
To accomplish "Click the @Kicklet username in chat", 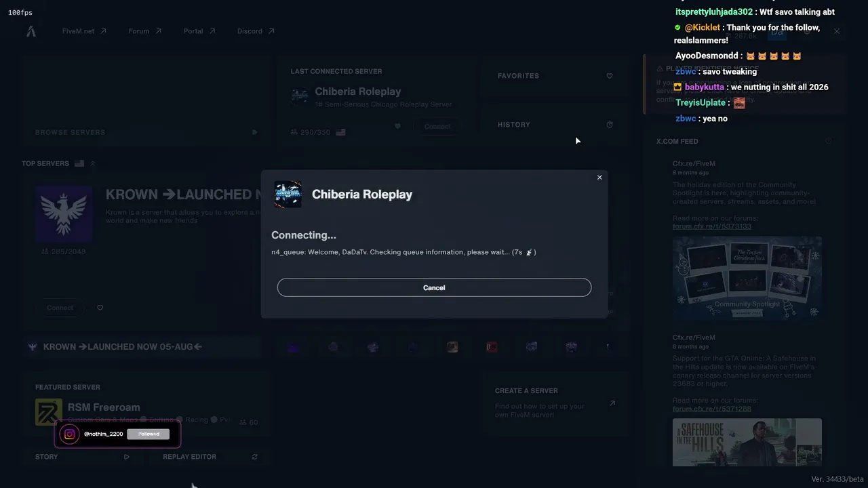I will (x=703, y=28).
